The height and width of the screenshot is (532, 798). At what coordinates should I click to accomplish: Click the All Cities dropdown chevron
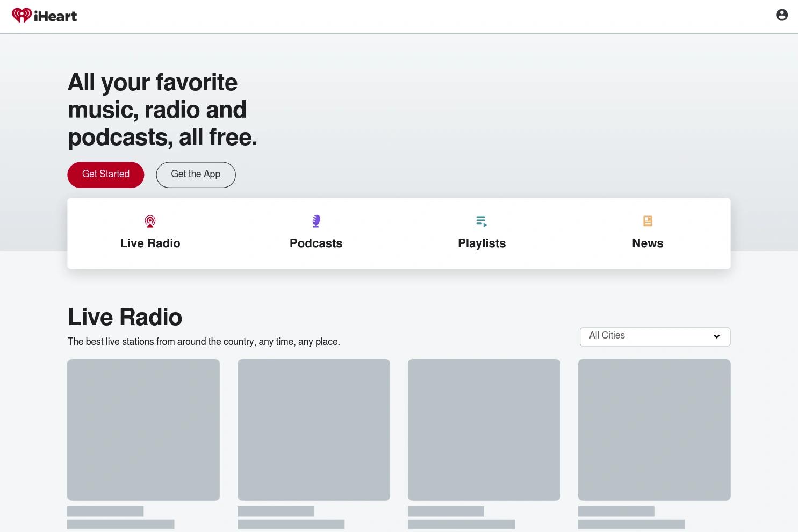[x=716, y=336]
